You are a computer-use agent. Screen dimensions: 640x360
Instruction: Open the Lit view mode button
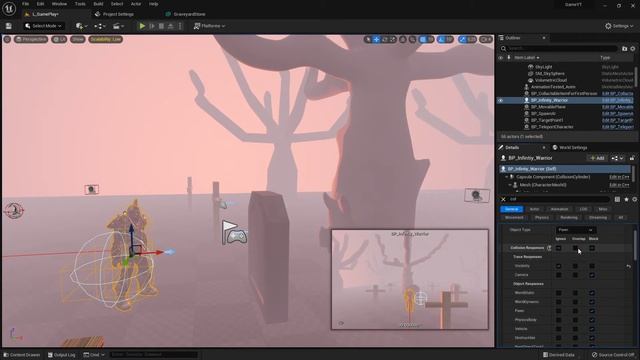pos(60,39)
